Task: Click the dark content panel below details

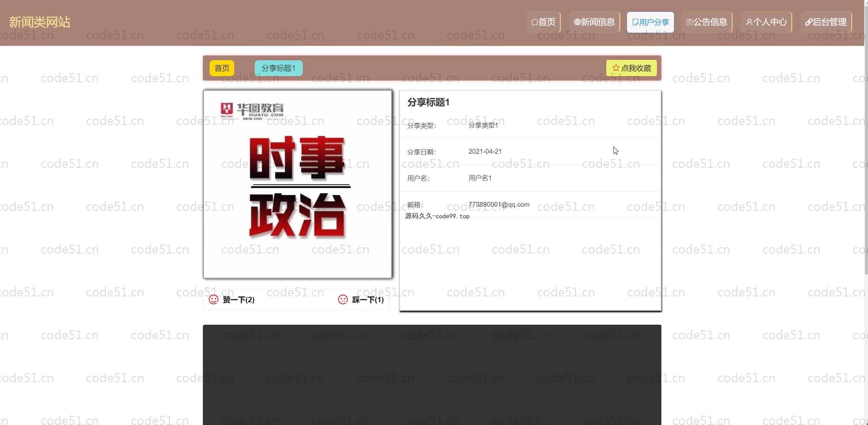Action: 432,375
